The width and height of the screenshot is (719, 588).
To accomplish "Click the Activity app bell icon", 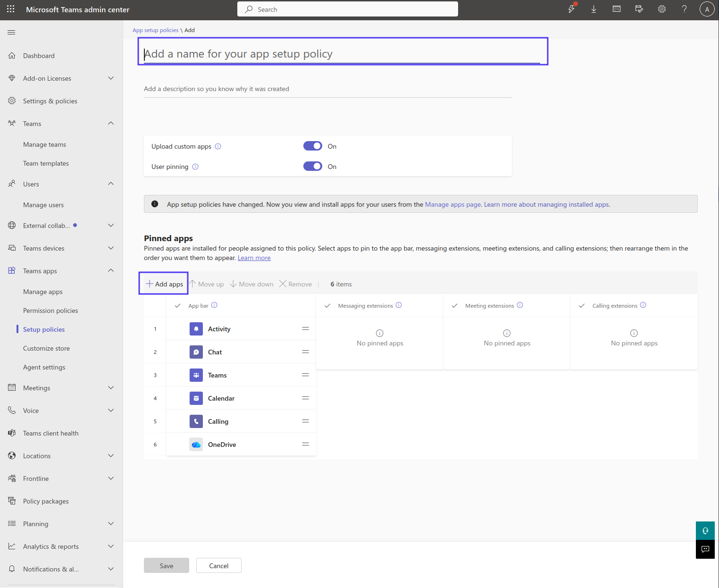I will (196, 329).
